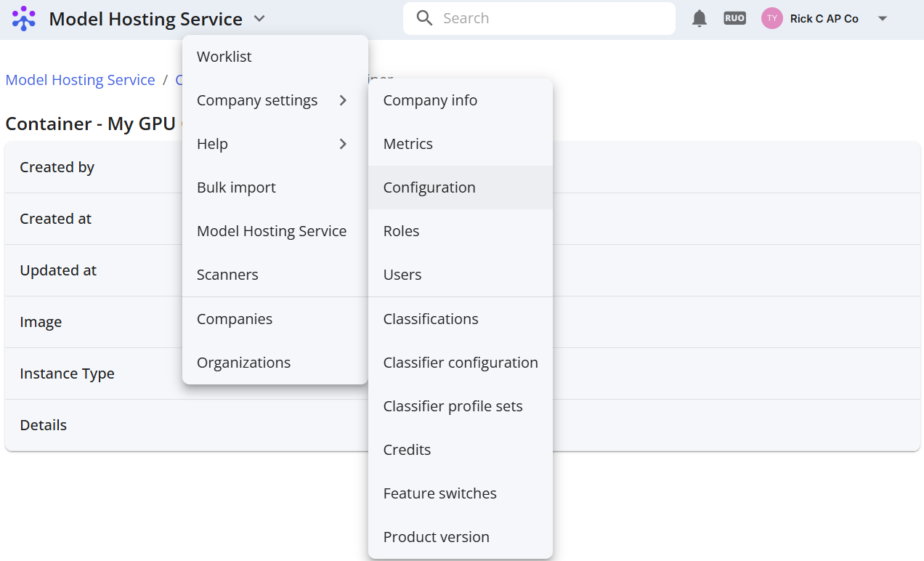Open the notifications bell icon
This screenshot has height=561, width=924.
[700, 19]
